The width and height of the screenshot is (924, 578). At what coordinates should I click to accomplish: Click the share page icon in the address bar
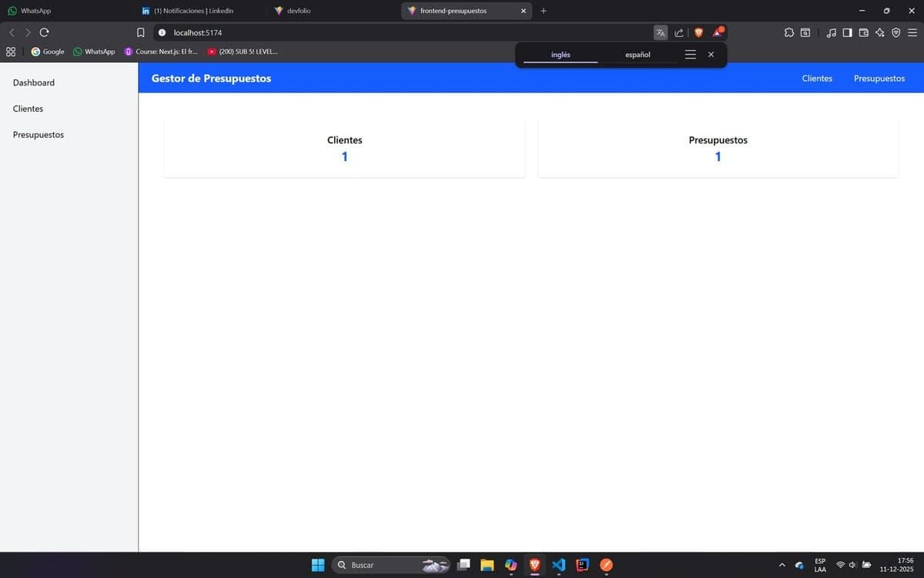679,32
